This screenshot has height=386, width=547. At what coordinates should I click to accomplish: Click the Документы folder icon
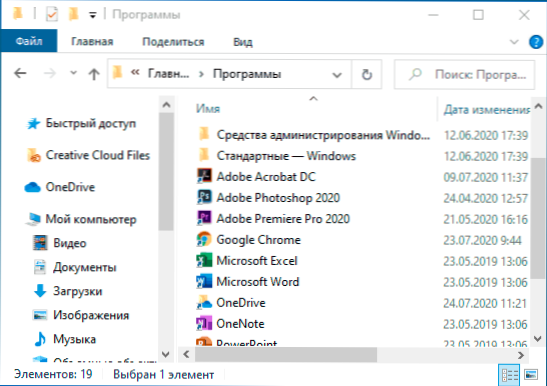tap(40, 267)
